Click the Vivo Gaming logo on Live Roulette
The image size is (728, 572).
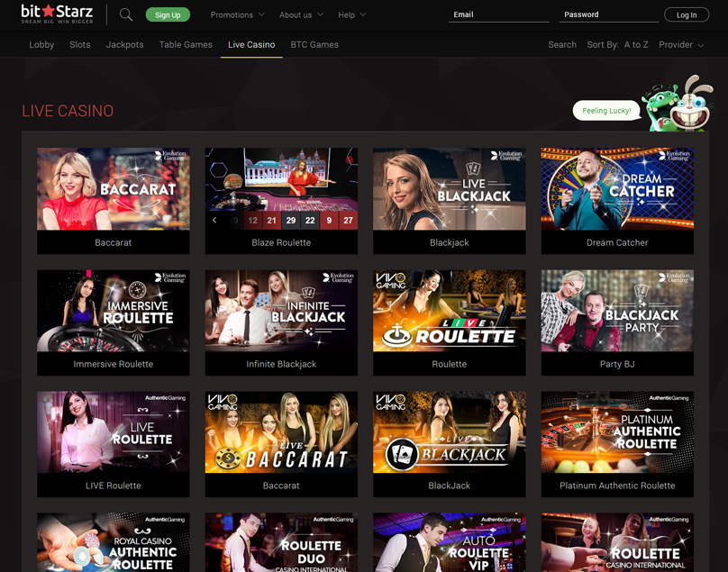click(390, 280)
